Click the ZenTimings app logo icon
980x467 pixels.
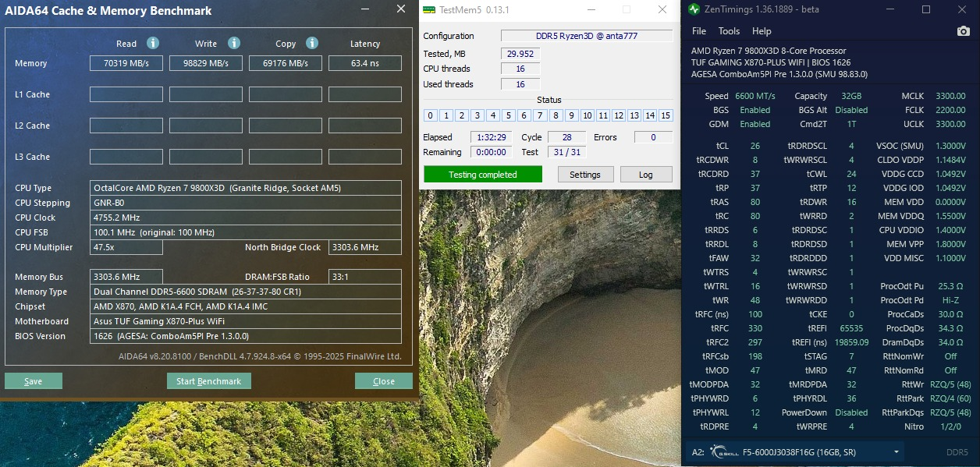point(694,9)
